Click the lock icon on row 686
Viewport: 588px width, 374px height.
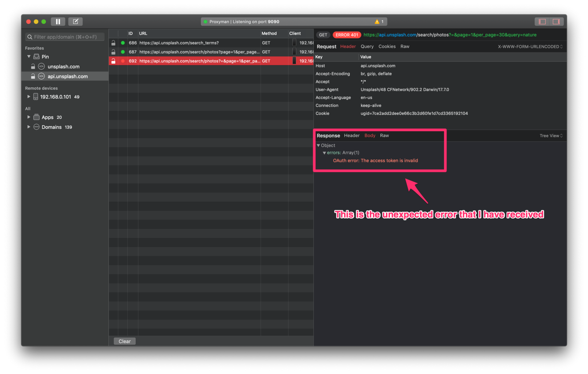(113, 43)
